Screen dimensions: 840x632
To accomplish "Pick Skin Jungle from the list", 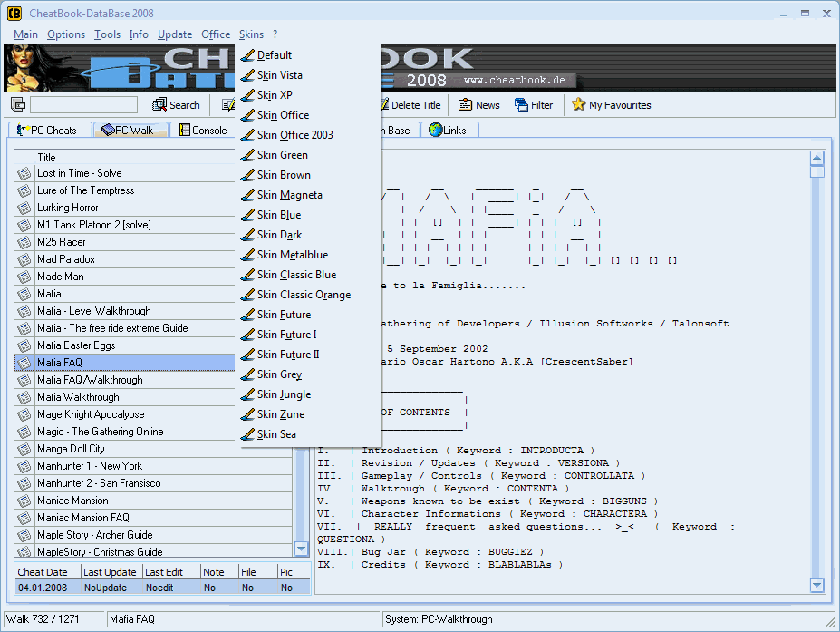I will tap(284, 394).
